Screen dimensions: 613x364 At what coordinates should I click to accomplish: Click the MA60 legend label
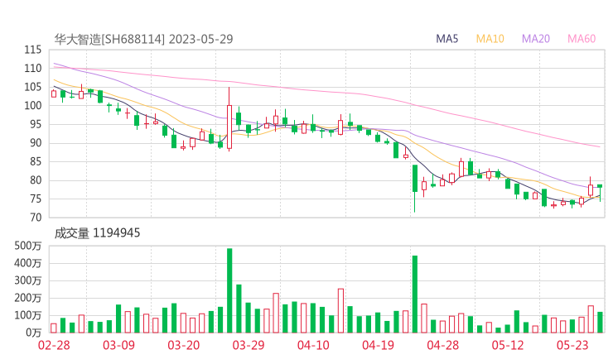tap(582, 39)
